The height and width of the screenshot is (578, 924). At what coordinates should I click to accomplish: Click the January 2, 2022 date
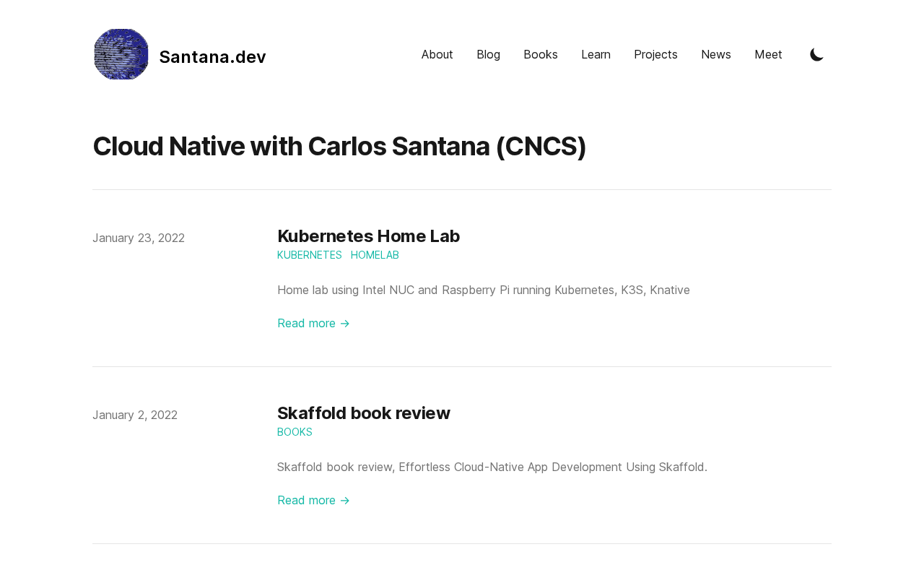[x=135, y=415]
